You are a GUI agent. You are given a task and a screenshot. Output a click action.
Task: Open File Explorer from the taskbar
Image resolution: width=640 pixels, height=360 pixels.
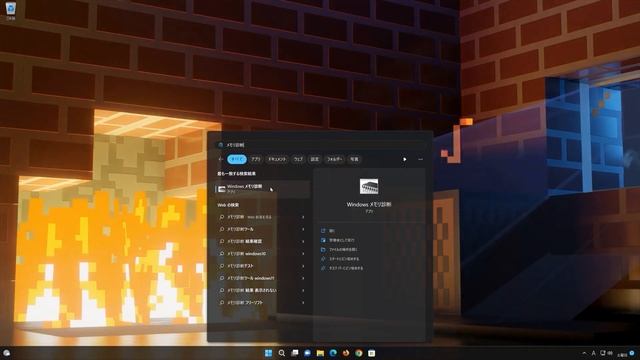(x=320, y=353)
